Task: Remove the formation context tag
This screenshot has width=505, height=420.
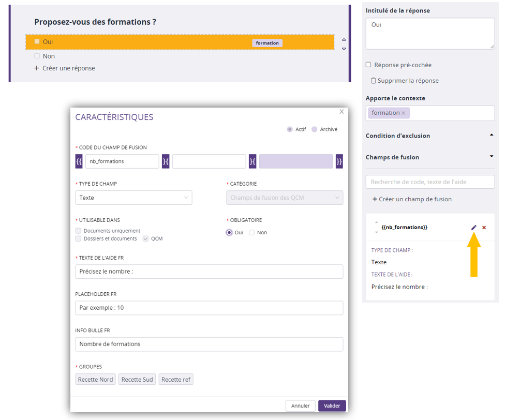Action: coord(404,113)
